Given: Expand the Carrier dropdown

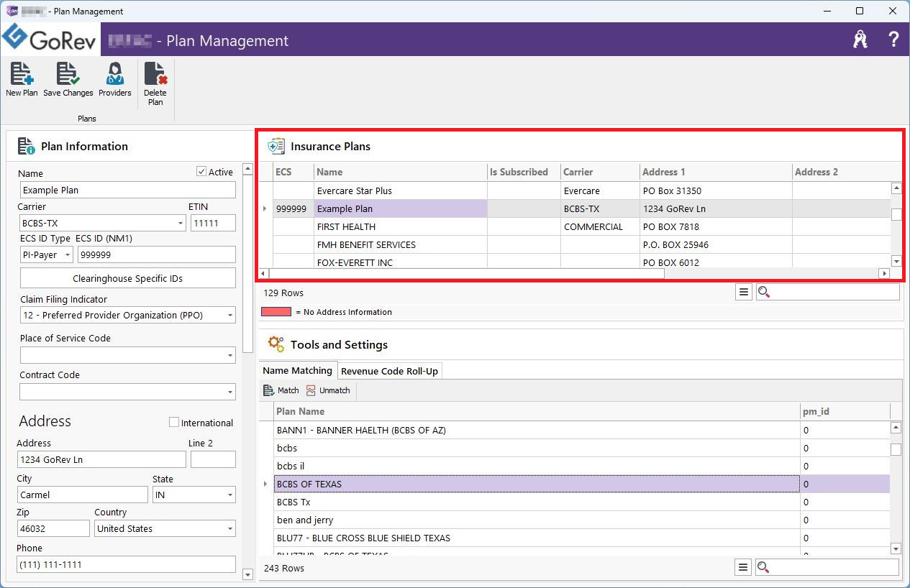Looking at the screenshot, I should tap(181, 224).
